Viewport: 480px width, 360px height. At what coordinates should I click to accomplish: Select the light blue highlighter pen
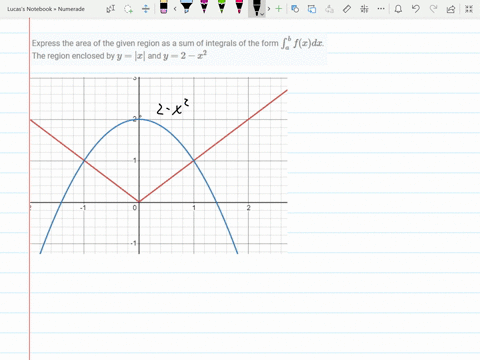pos(187,7)
